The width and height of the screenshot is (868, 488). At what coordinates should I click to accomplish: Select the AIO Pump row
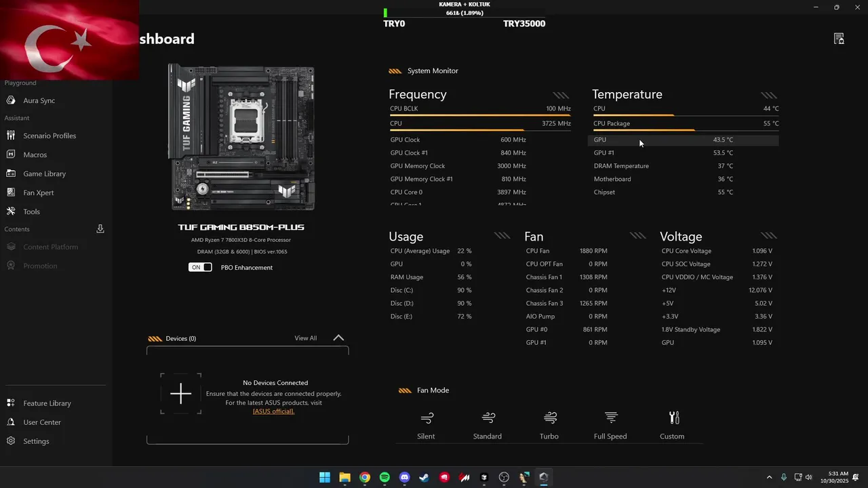[567, 317]
